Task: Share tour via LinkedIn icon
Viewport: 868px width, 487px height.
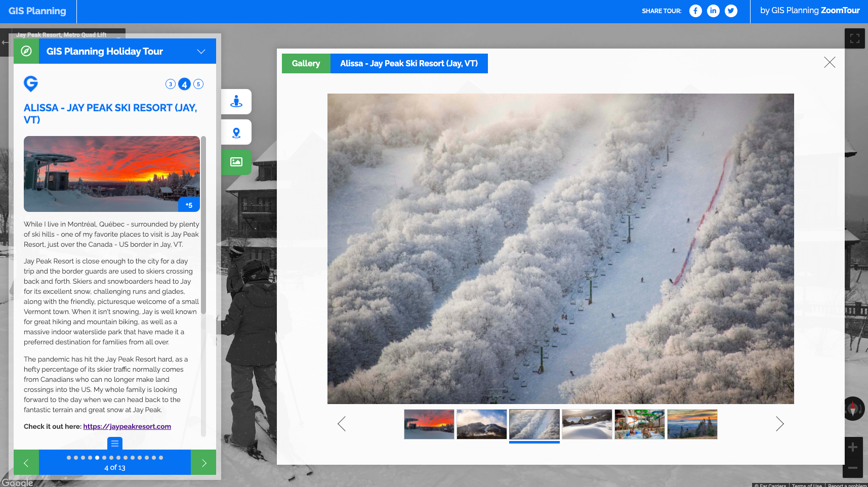Action: 713,11
